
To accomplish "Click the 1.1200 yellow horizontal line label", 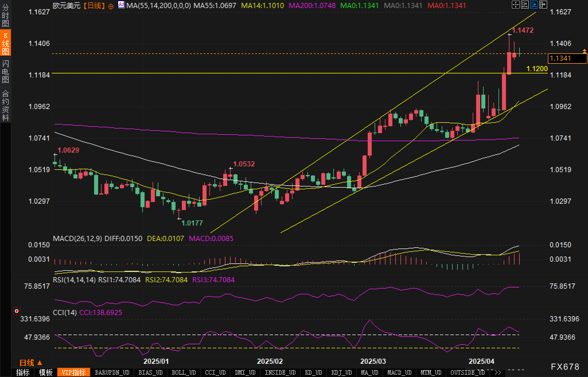I will [537, 69].
